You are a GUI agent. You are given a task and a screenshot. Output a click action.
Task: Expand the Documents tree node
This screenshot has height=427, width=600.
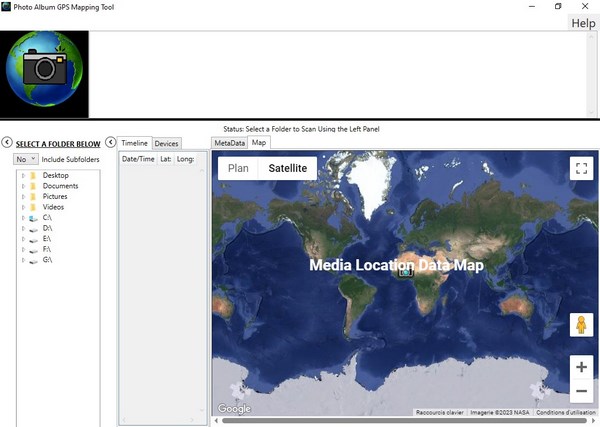23,186
